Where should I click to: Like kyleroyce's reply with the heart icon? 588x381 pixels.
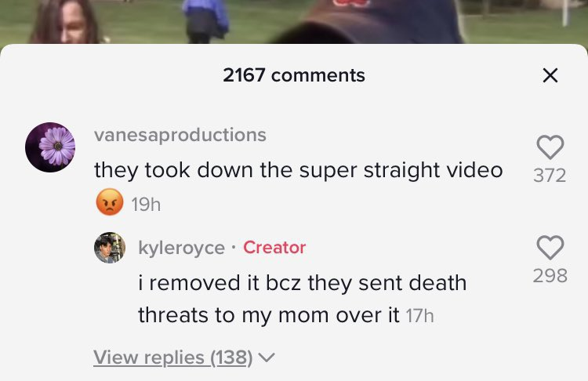click(550, 248)
